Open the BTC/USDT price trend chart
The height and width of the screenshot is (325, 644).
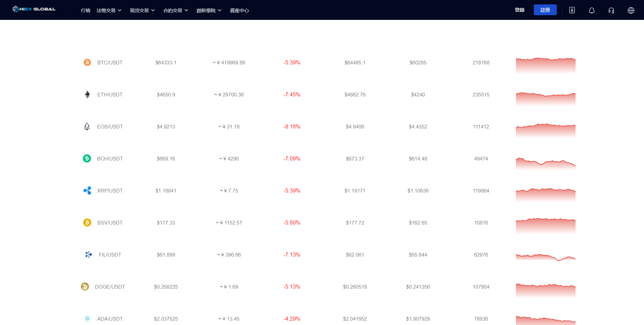tap(545, 64)
